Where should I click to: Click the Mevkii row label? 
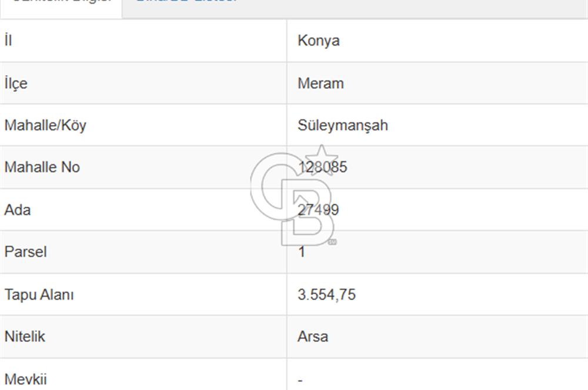pyautogui.click(x=25, y=379)
